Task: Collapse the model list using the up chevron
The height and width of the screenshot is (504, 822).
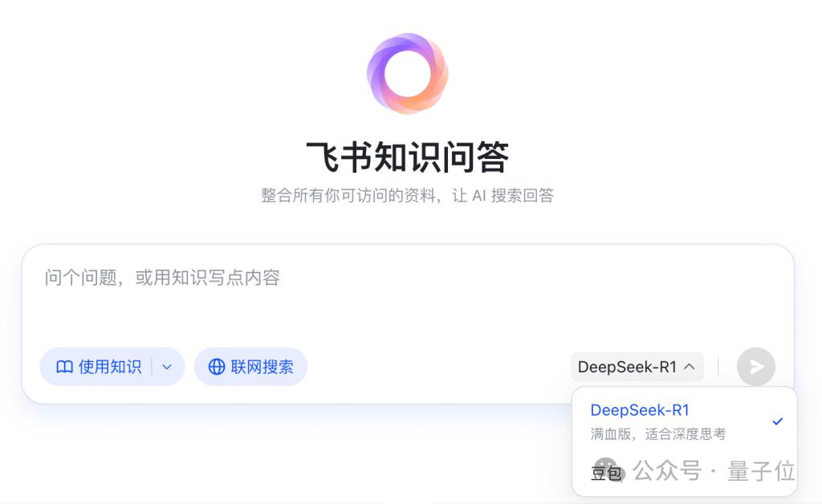Action: pyautogui.click(x=690, y=367)
